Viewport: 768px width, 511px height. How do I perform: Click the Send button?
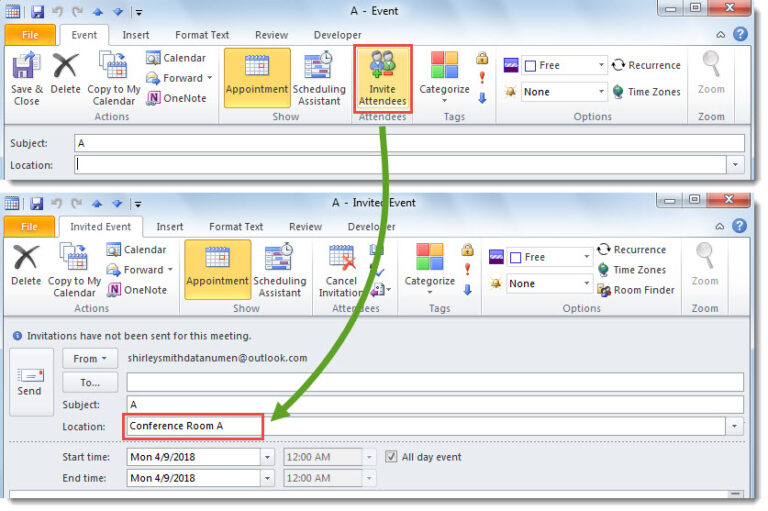point(29,382)
